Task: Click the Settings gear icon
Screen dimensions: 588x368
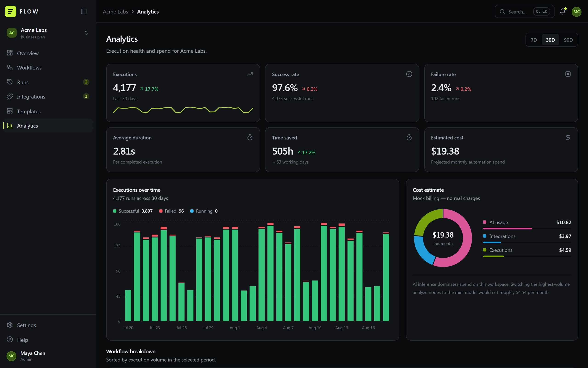Action: [x=10, y=325]
